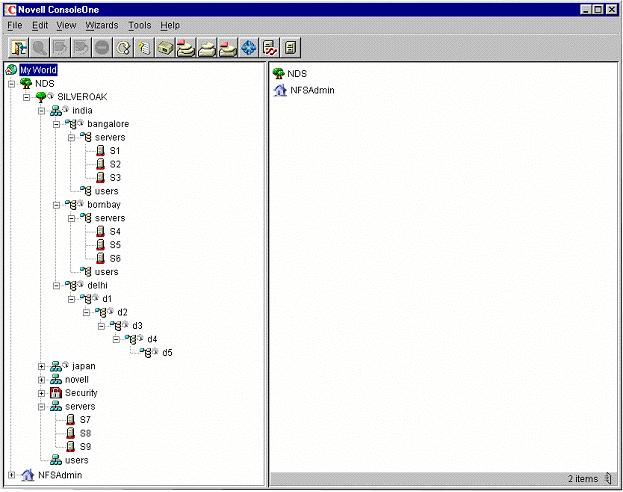Click the S1 server icon
The height and width of the screenshot is (492, 623).
click(101, 151)
